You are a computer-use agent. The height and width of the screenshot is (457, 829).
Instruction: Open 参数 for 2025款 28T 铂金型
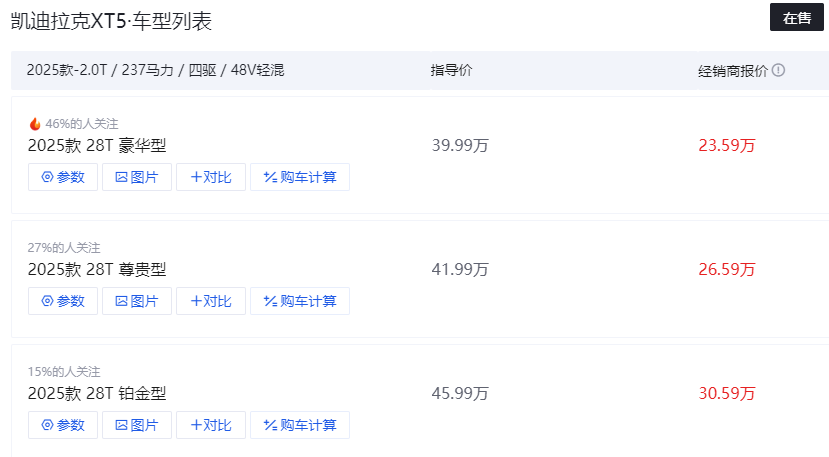[x=63, y=425]
